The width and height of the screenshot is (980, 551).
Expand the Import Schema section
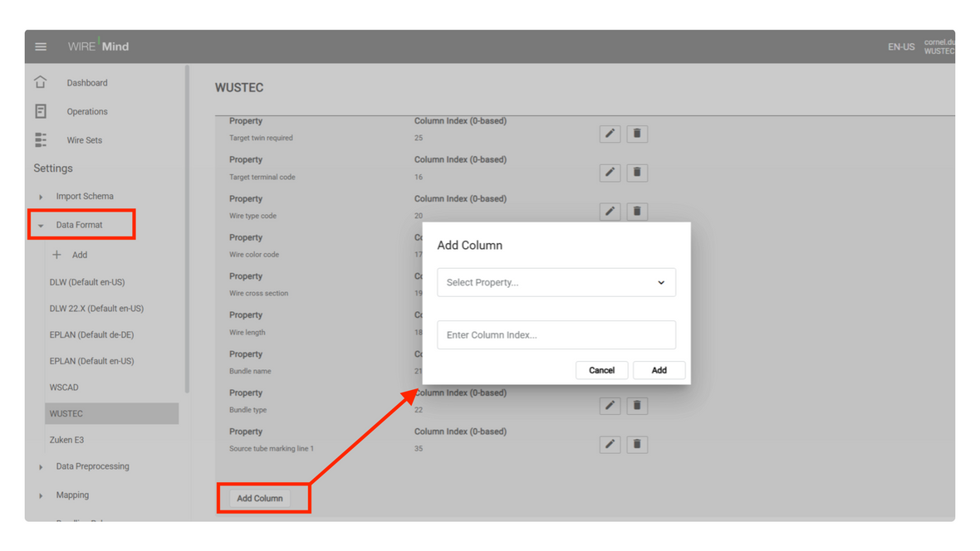pyautogui.click(x=41, y=197)
